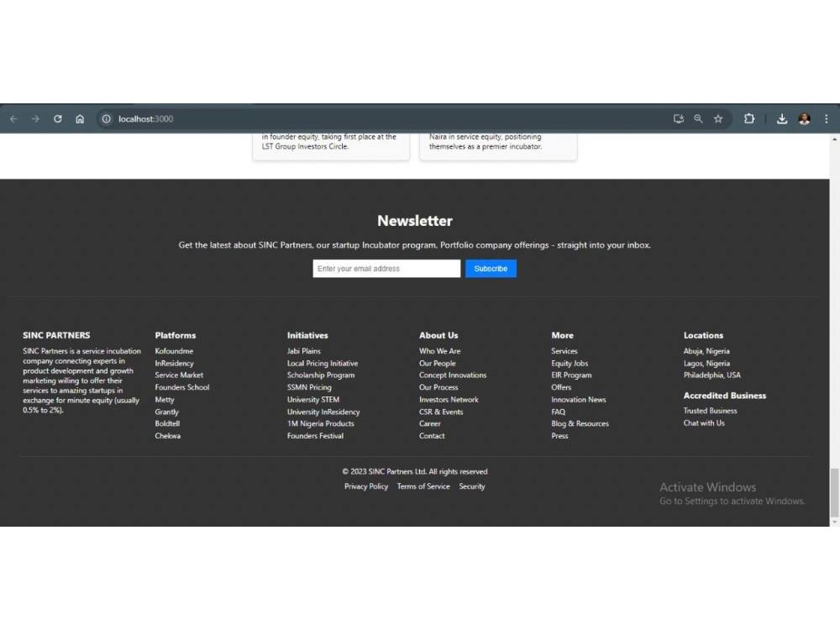The width and height of the screenshot is (840, 630).
Task: Open the Trusted Business link
Action: [711, 411]
